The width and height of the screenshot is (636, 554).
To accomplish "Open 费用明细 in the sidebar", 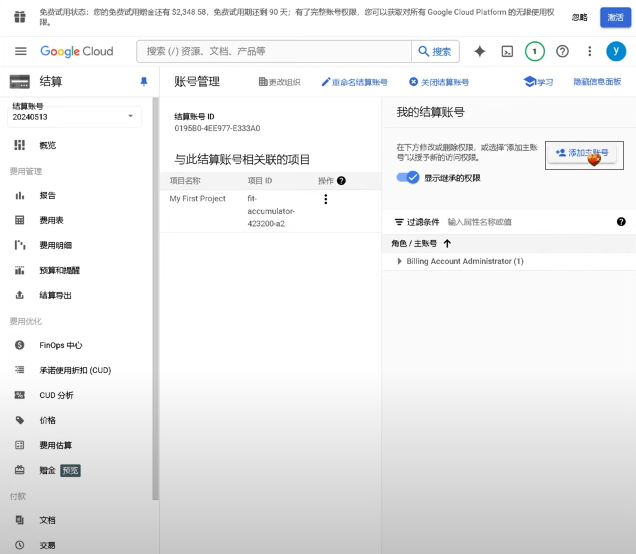I will [x=56, y=245].
